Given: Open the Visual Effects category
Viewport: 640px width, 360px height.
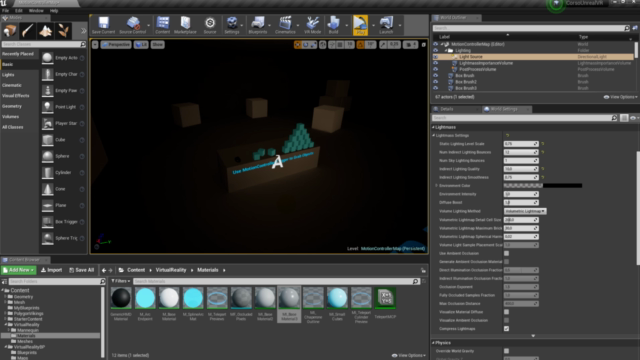Looking at the screenshot, I should point(19,96).
